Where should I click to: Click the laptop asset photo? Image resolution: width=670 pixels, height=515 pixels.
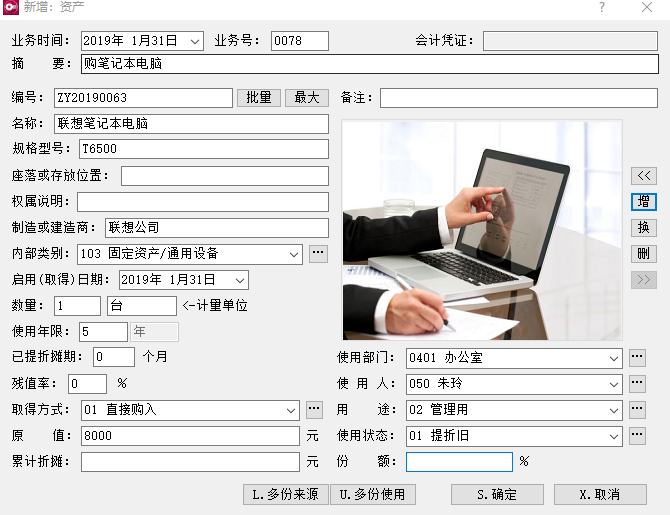point(481,230)
